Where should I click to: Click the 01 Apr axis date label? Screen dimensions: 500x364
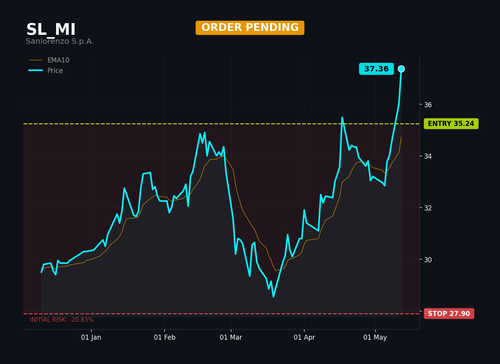click(x=304, y=338)
